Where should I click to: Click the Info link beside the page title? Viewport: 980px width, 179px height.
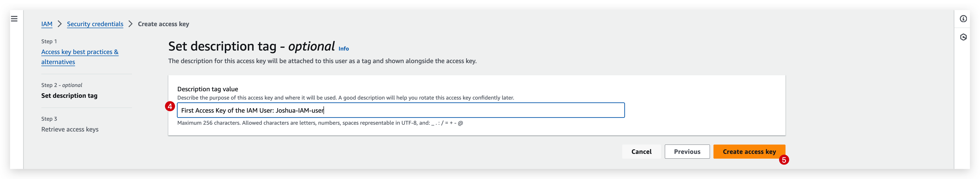click(x=344, y=48)
